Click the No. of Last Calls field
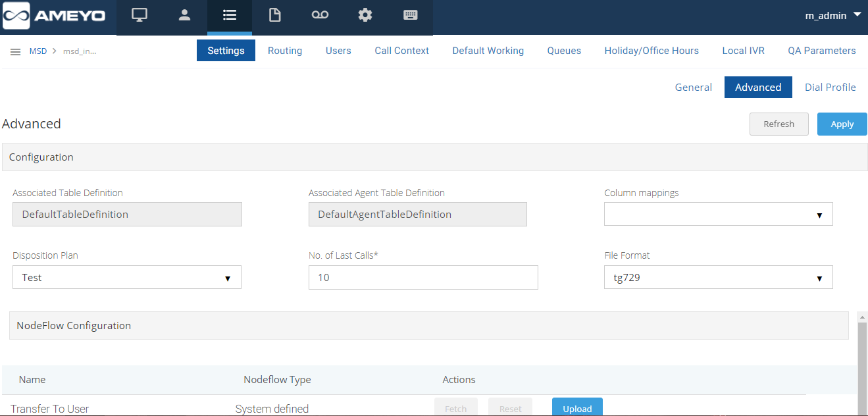Viewport: 868px width, 416px height. (422, 278)
